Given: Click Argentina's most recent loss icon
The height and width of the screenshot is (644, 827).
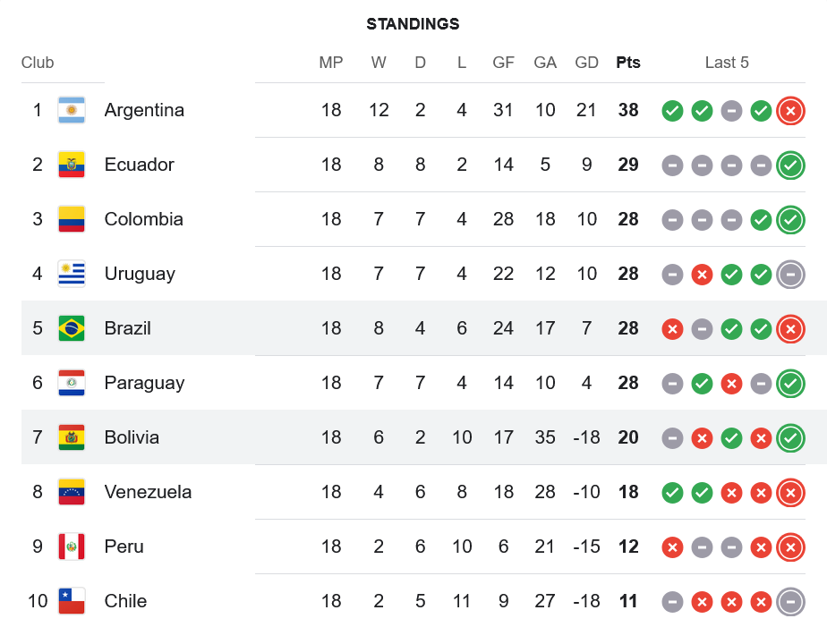Looking at the screenshot, I should click(790, 111).
